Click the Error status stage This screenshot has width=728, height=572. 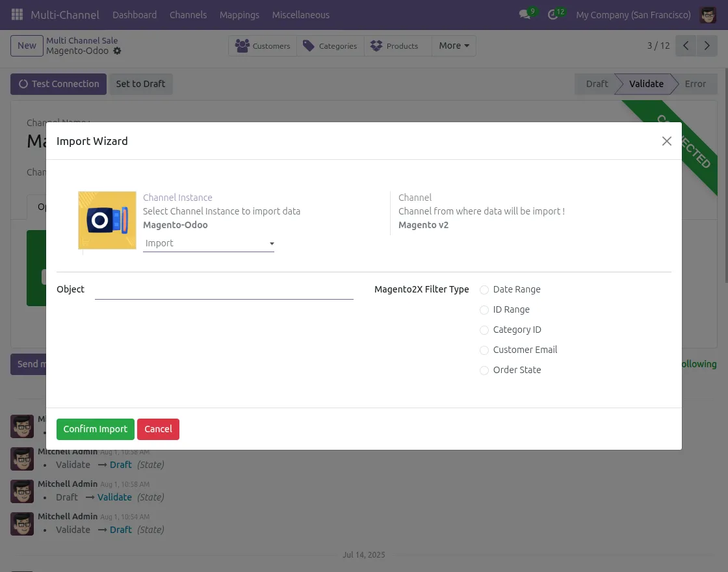695,84
